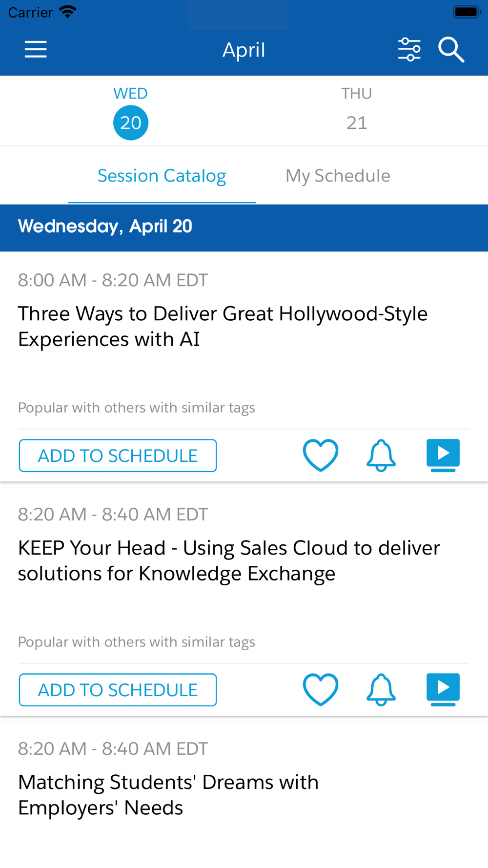Open Matching Students' Dreams session details
Image resolution: width=488 pixels, height=868 pixels.
(x=168, y=795)
